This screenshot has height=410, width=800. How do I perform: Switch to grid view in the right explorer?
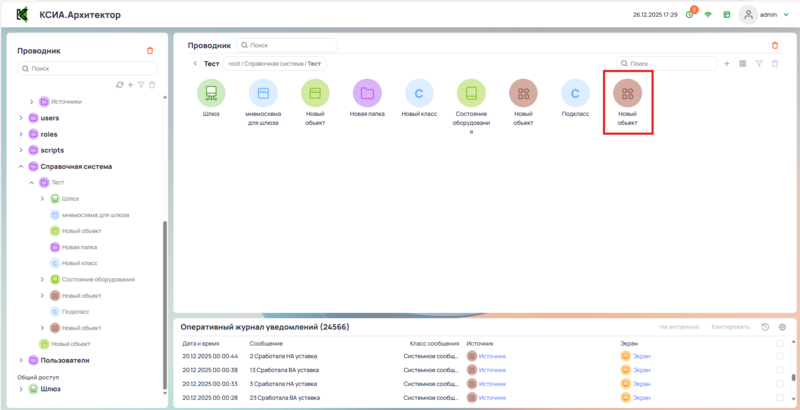pyautogui.click(x=743, y=63)
